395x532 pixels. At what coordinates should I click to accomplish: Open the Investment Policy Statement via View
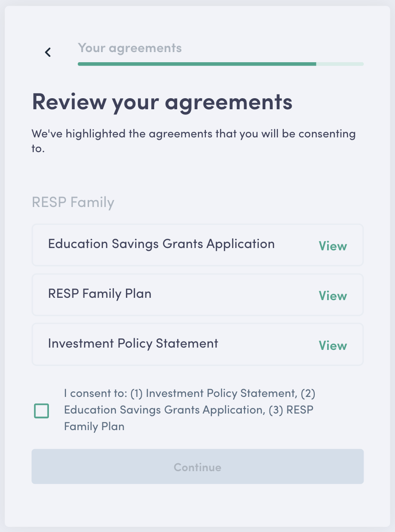click(332, 345)
